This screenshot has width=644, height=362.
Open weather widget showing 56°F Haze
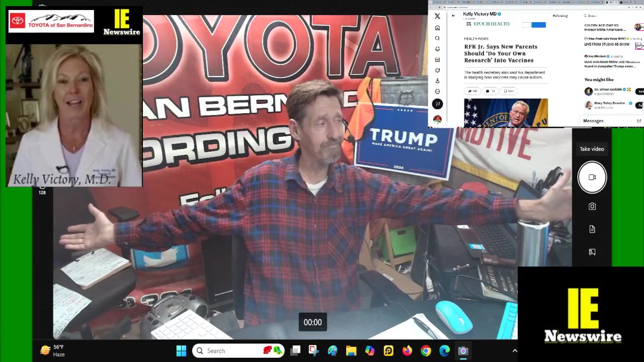pyautogui.click(x=52, y=351)
